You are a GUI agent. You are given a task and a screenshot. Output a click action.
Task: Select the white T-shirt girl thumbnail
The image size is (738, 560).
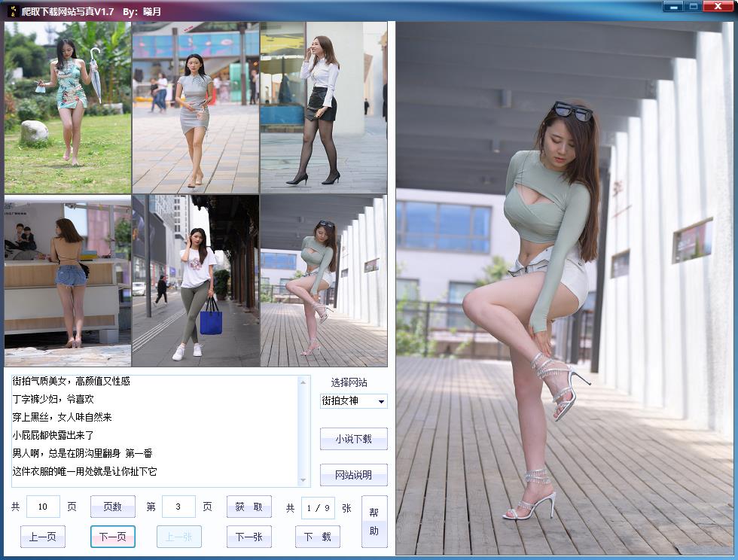[195, 279]
